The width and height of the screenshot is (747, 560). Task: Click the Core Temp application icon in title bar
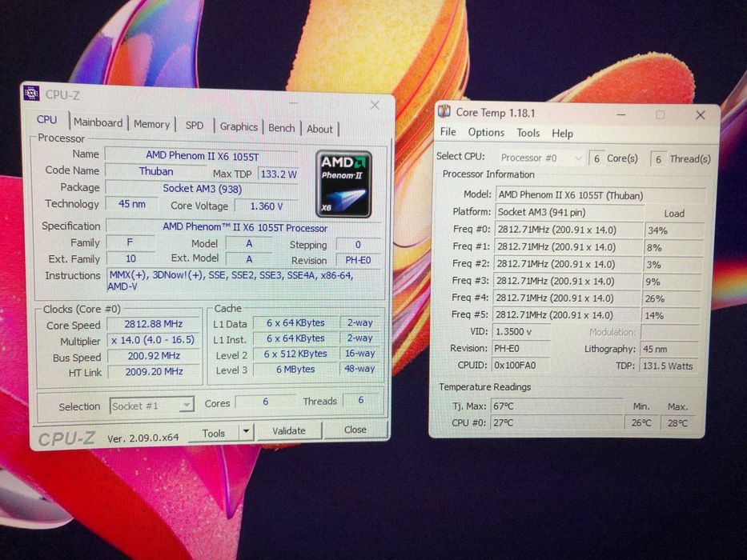pyautogui.click(x=444, y=112)
